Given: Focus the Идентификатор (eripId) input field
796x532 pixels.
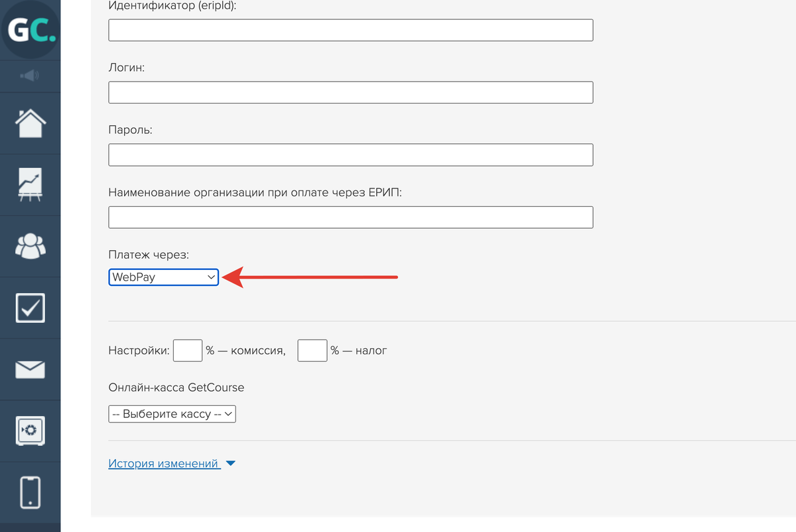Looking at the screenshot, I should [x=351, y=31].
